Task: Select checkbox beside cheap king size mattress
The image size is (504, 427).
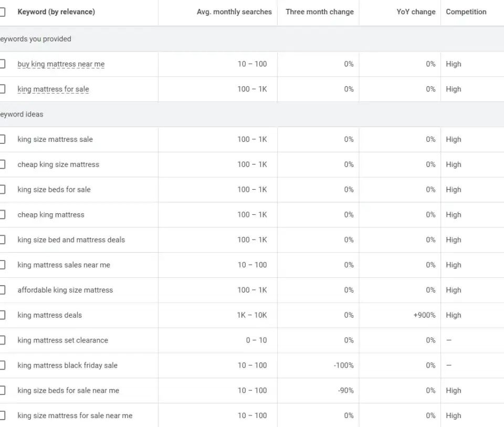Action: pyautogui.click(x=2, y=164)
